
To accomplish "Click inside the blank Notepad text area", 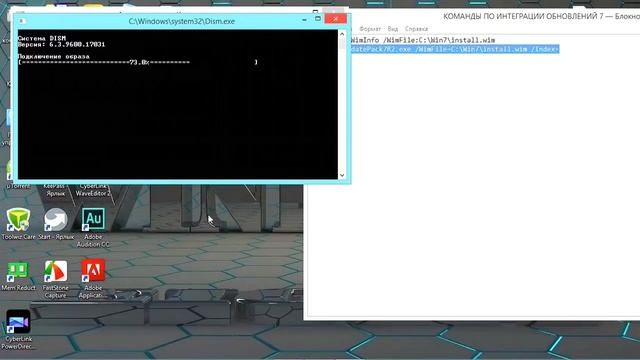I will tap(473, 184).
